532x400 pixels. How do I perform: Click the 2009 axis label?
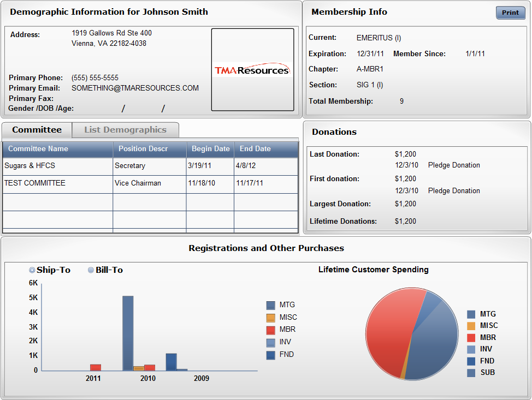201,379
